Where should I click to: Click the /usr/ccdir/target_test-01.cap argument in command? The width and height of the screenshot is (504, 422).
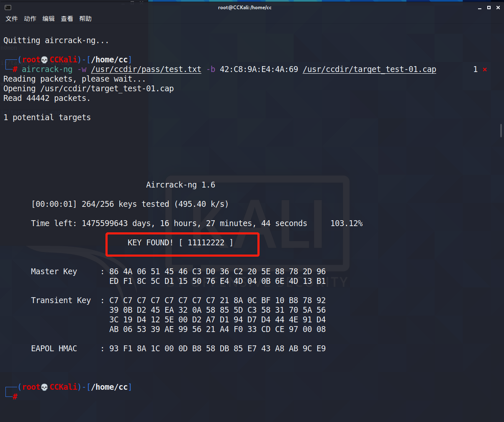369,69
